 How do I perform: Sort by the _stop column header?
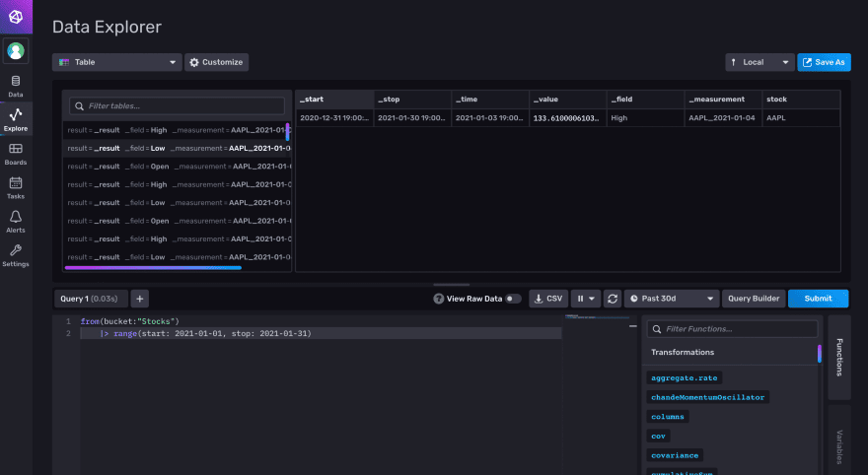coord(412,100)
